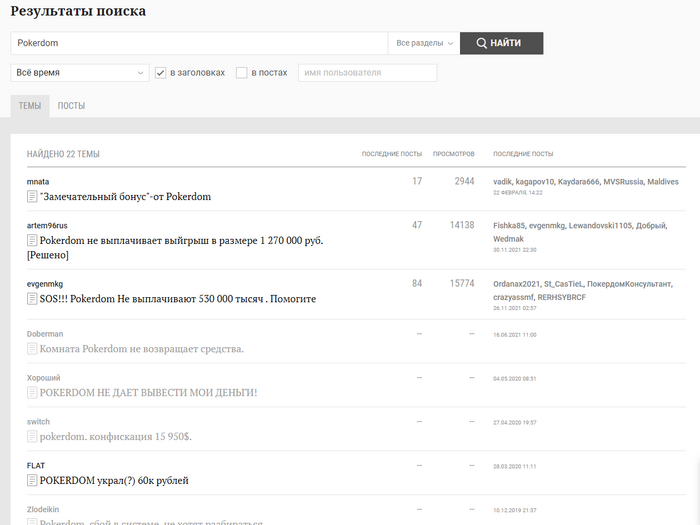This screenshot has height=525, width=700.
Task: Click last poster Ordanax2021
Action: click(x=516, y=284)
